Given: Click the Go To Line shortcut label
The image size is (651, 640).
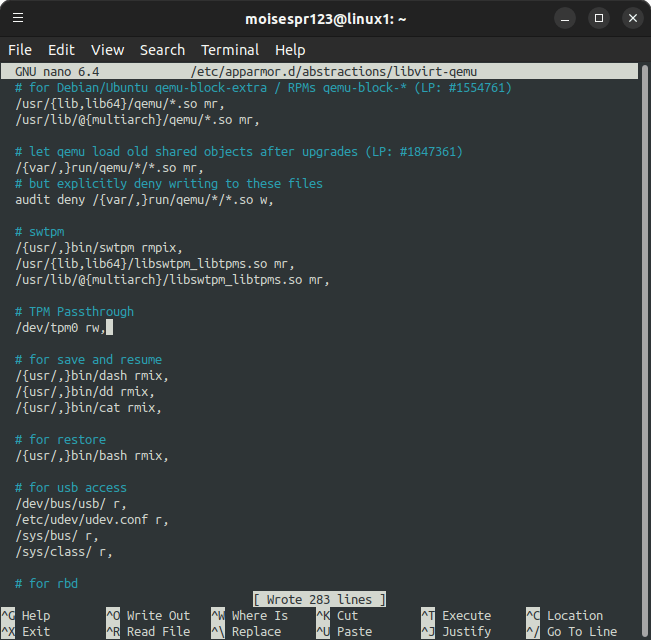Looking at the screenshot, I should coord(582,632).
